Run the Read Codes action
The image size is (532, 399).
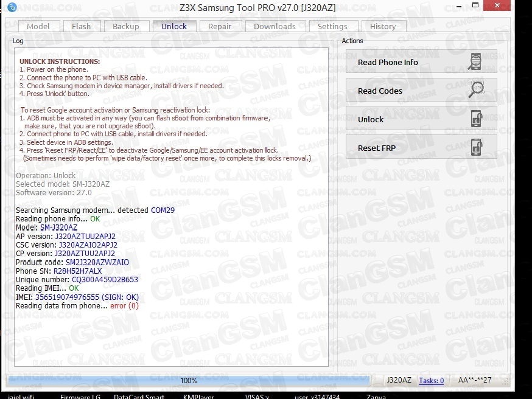pos(421,90)
